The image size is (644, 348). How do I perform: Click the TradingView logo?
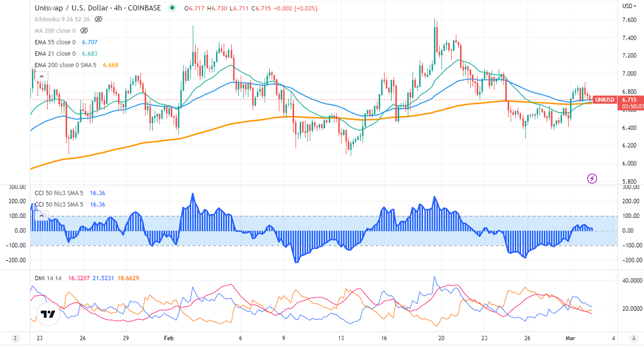click(48, 314)
